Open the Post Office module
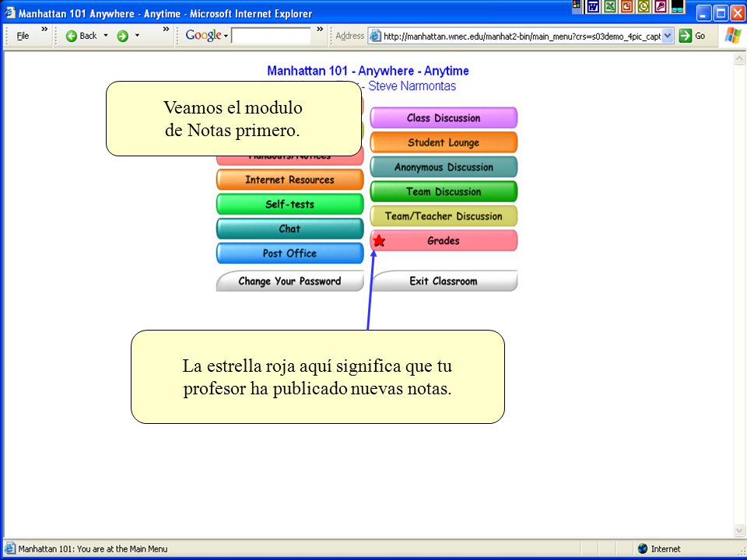 coord(289,254)
